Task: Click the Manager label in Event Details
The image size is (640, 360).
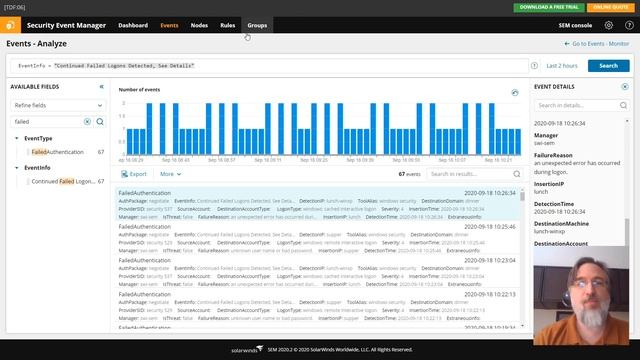Action: point(546,135)
